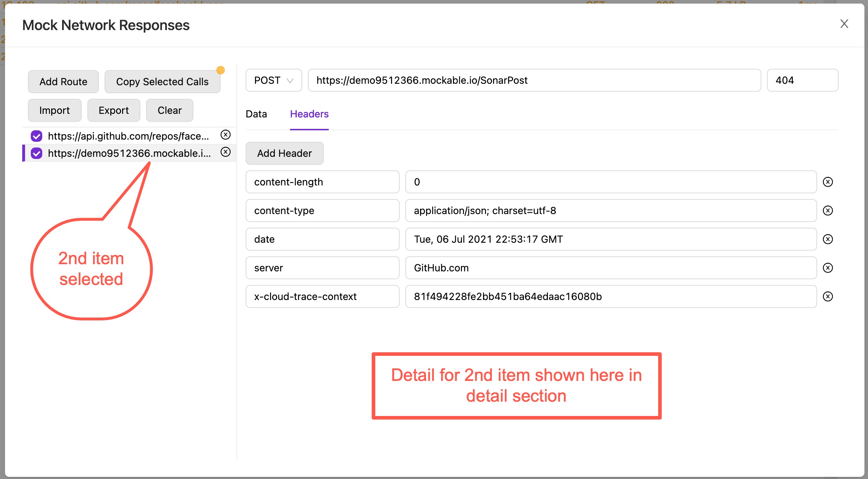Click the request URL field with SonarPost

(534, 81)
